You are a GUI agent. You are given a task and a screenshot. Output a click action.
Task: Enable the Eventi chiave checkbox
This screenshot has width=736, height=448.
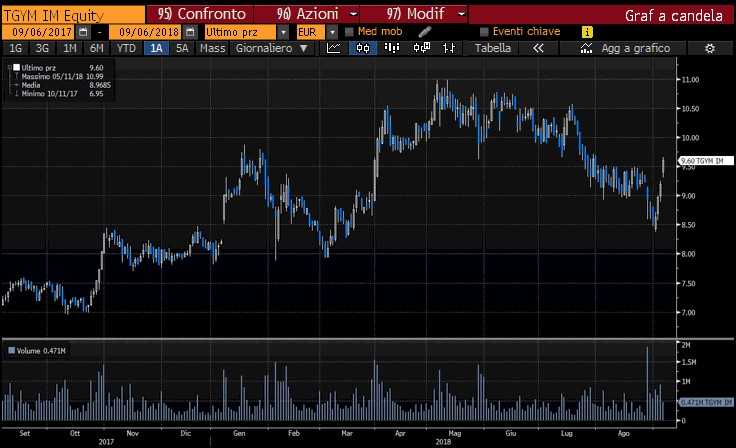click(484, 32)
